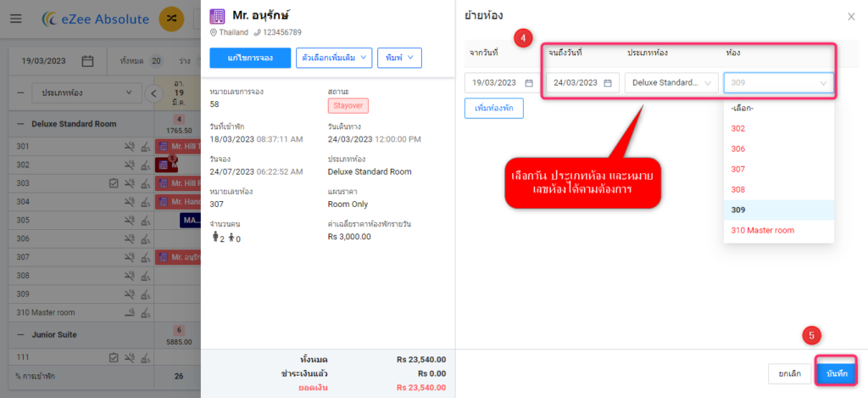Click the housekeeping broom icon on room 302
This screenshot has width=868, height=398.
[145, 165]
